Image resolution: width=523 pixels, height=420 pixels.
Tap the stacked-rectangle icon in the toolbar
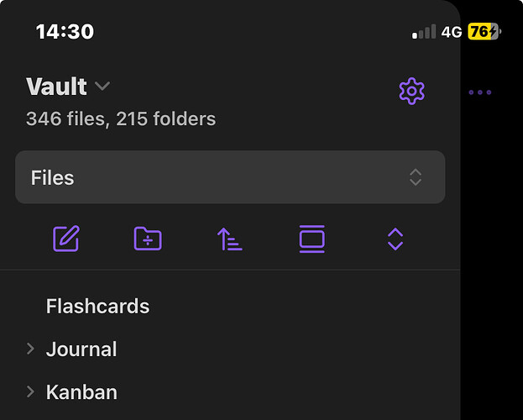point(311,239)
